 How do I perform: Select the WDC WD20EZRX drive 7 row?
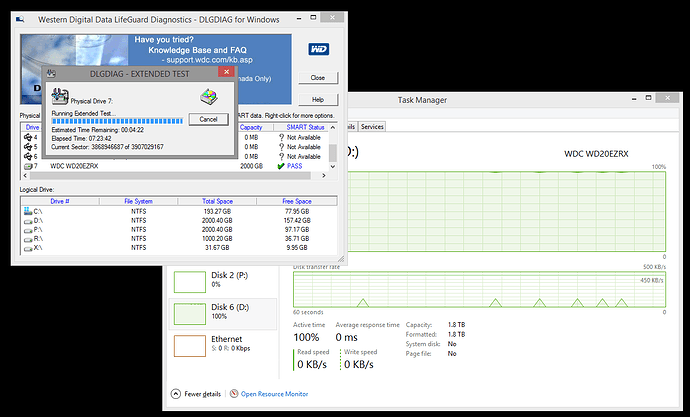175,166
